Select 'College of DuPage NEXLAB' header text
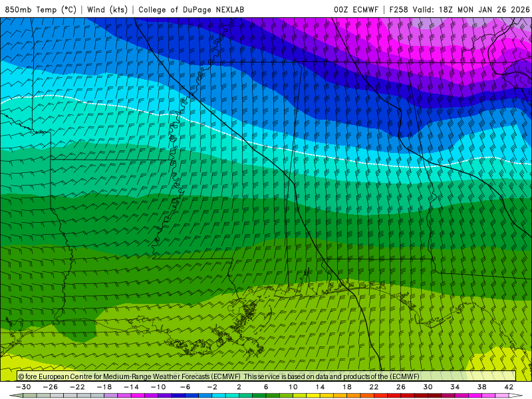The width and height of the screenshot is (532, 399). [x=191, y=9]
